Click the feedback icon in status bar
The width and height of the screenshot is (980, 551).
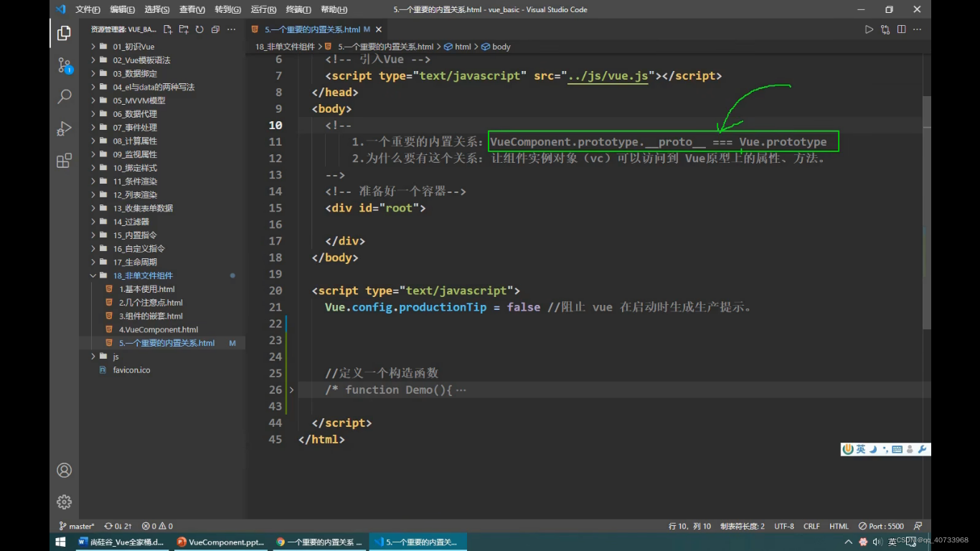coord(920,526)
